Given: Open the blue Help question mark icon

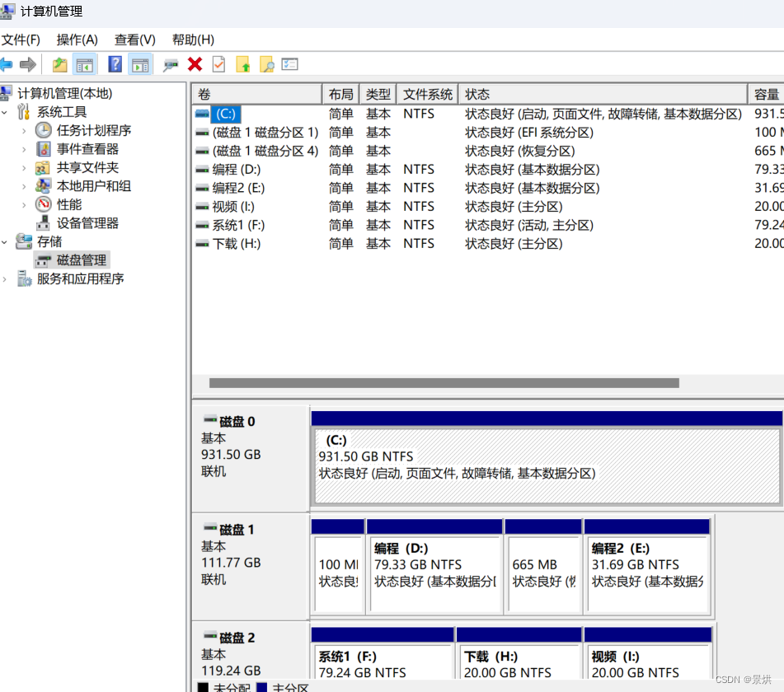Looking at the screenshot, I should (x=115, y=64).
